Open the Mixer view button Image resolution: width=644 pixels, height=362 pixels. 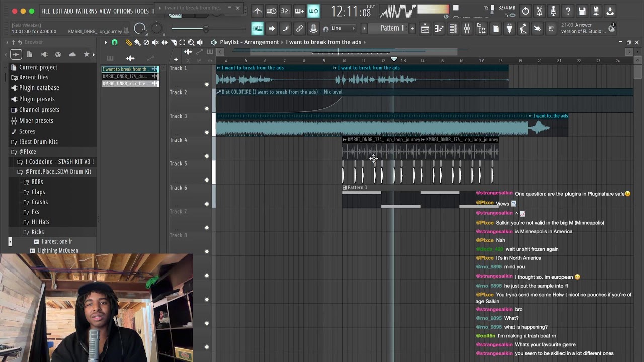point(467,29)
